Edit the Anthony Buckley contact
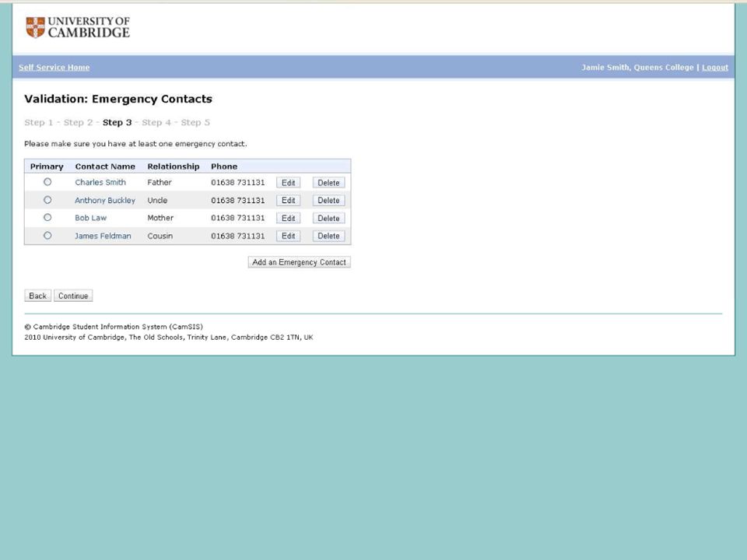Image resolution: width=747 pixels, height=560 pixels. (x=288, y=201)
